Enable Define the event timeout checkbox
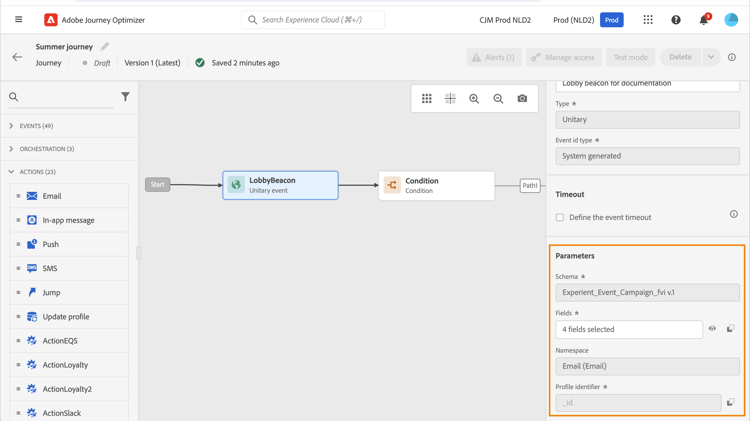Viewport: 750px width, 421px height. point(560,217)
